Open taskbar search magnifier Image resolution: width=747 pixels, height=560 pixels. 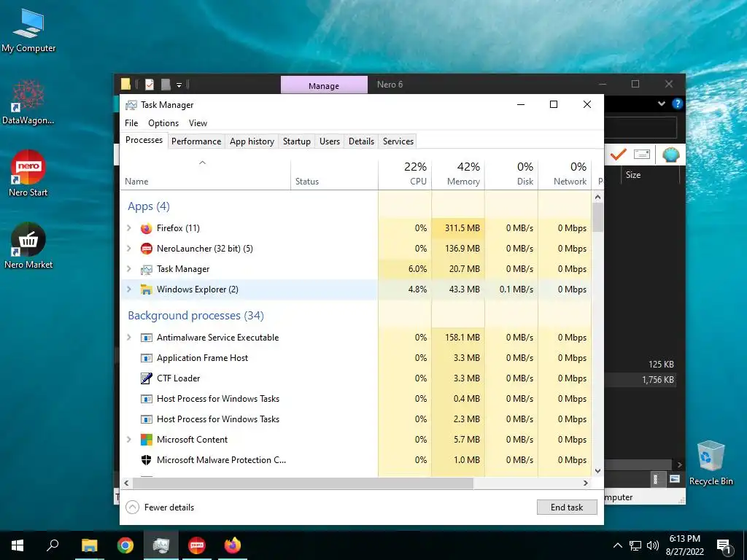pos(53,545)
